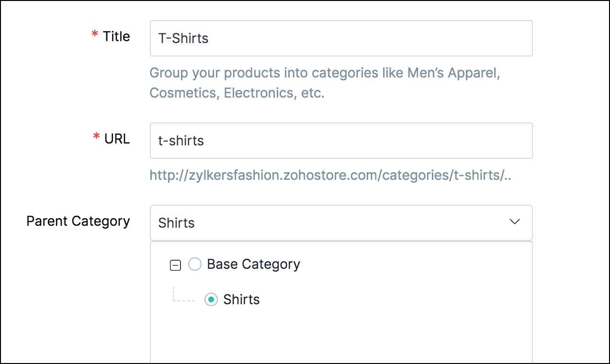The height and width of the screenshot is (364, 610).
Task: Collapse the Base Category tree node
Action: point(176,265)
